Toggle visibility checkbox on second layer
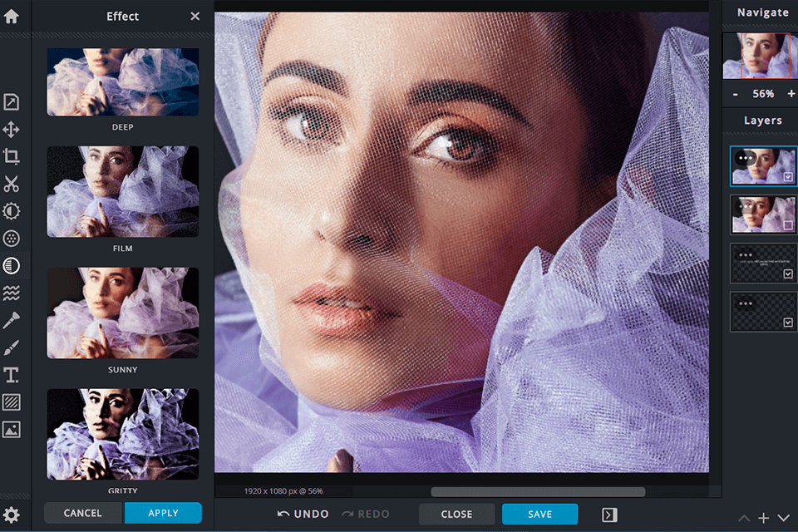 [788, 225]
